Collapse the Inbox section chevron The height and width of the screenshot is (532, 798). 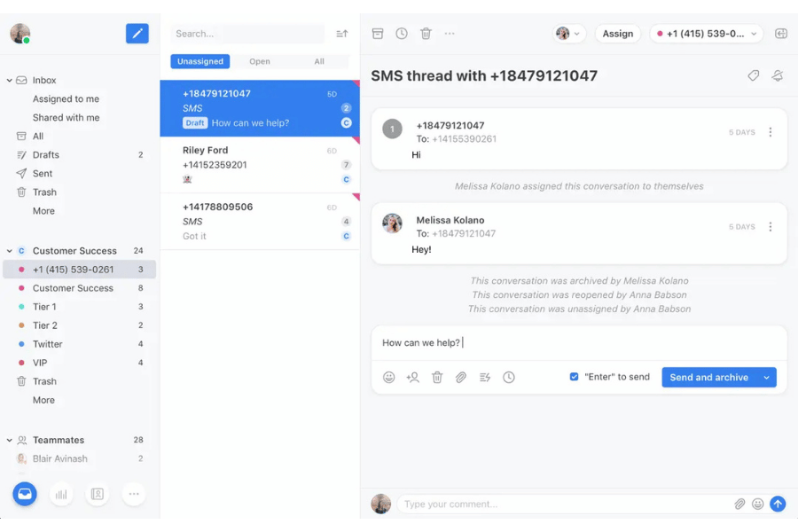(9, 81)
